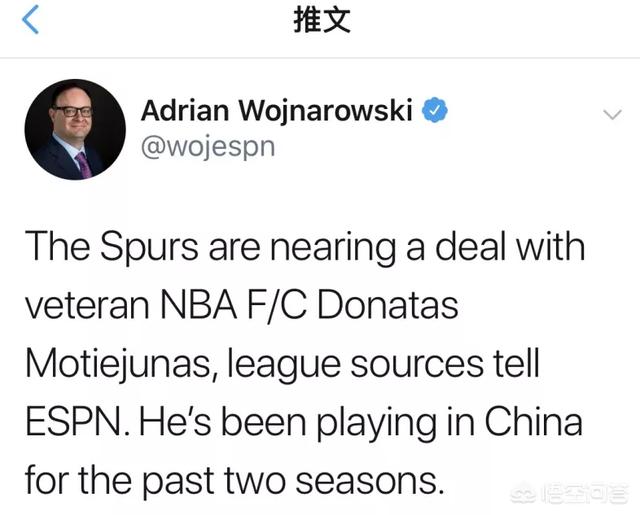Click the F/C position text
Viewport: 640px width, 515px height.
(x=277, y=305)
